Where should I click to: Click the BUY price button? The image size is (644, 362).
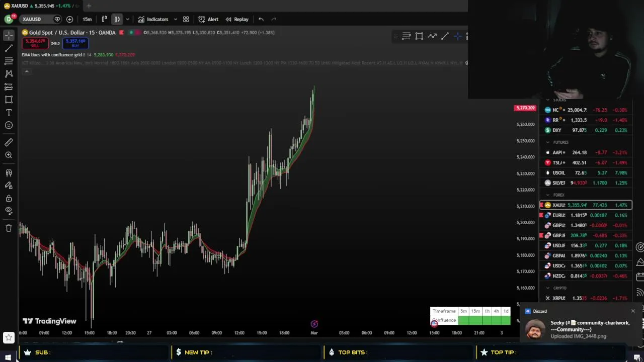click(75, 43)
